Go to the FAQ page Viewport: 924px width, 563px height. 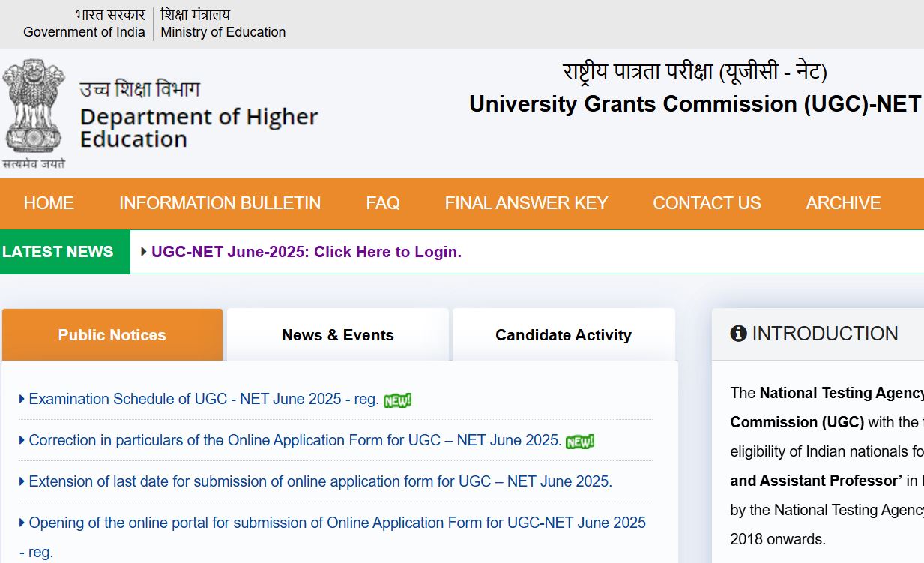383,203
